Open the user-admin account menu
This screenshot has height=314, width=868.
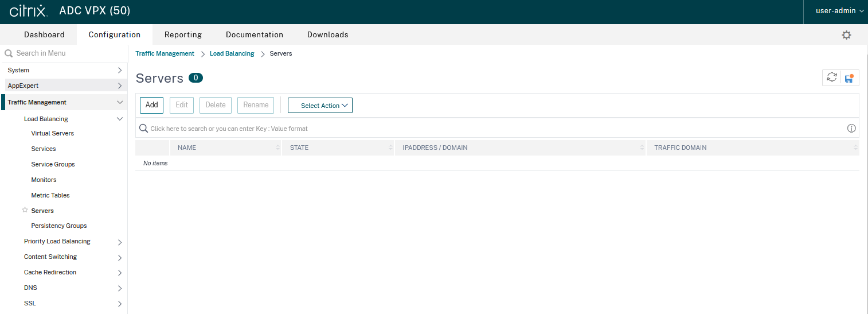pos(839,11)
